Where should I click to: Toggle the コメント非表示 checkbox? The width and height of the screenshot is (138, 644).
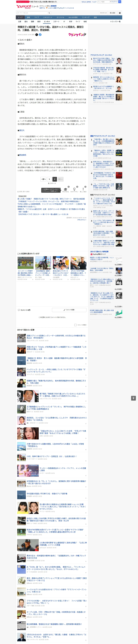75,325
